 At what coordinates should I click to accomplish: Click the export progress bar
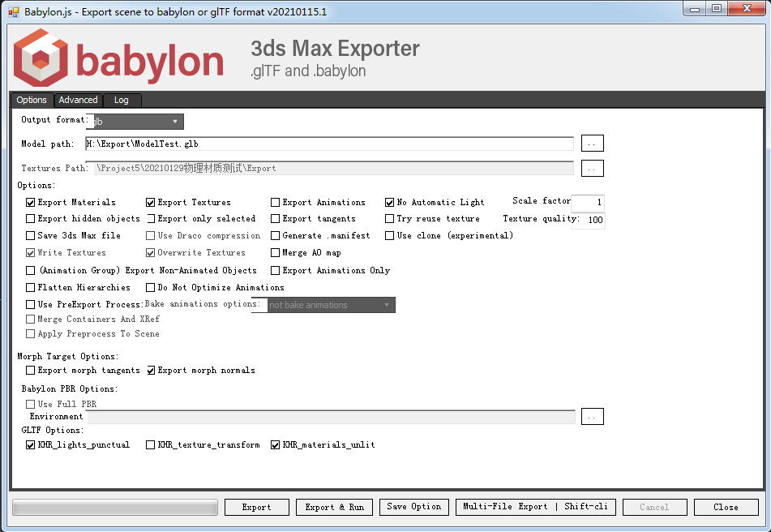(115, 508)
